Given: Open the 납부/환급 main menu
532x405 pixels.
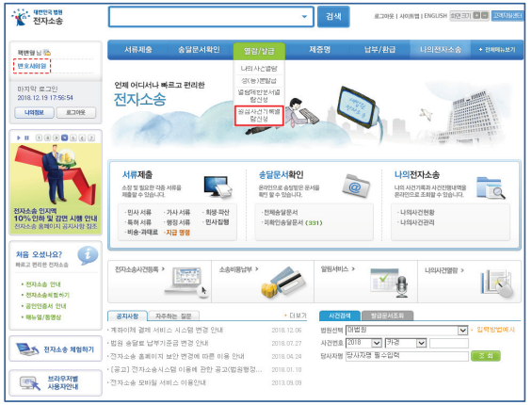Looking at the screenshot, I should (379, 50).
